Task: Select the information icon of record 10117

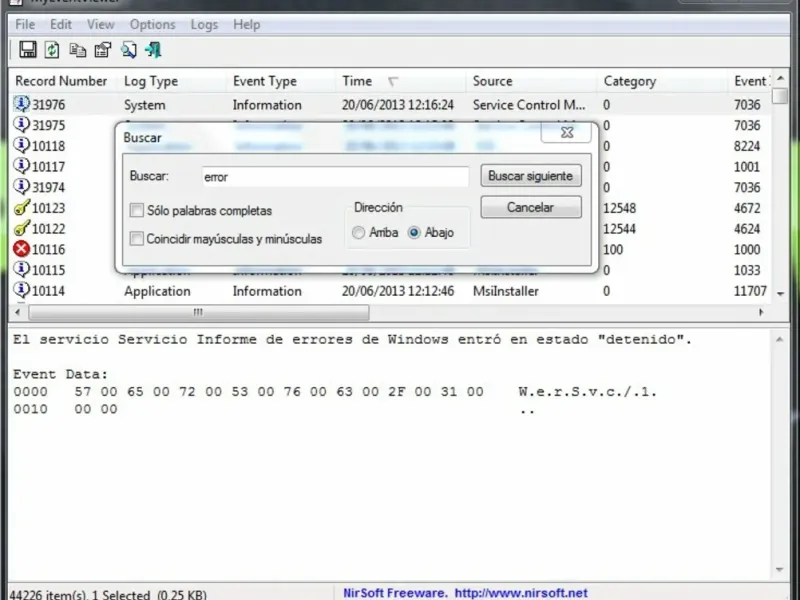Action: click(21, 166)
